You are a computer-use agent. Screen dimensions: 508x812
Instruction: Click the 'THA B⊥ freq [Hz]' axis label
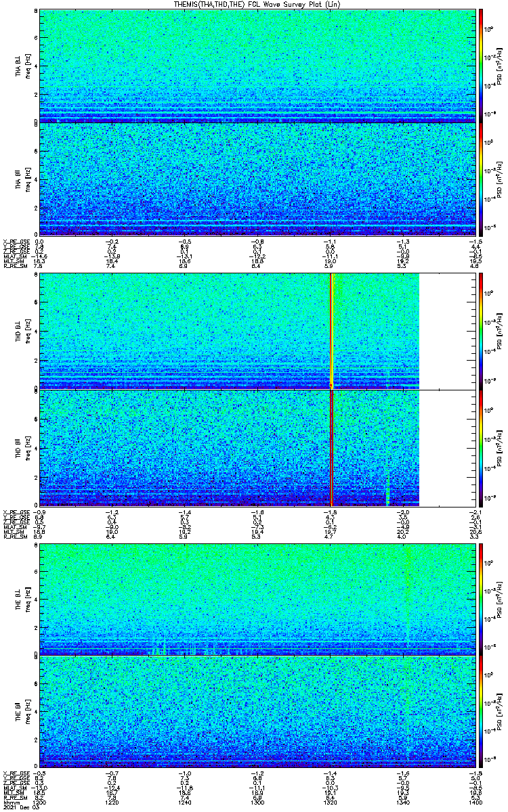click(23, 66)
